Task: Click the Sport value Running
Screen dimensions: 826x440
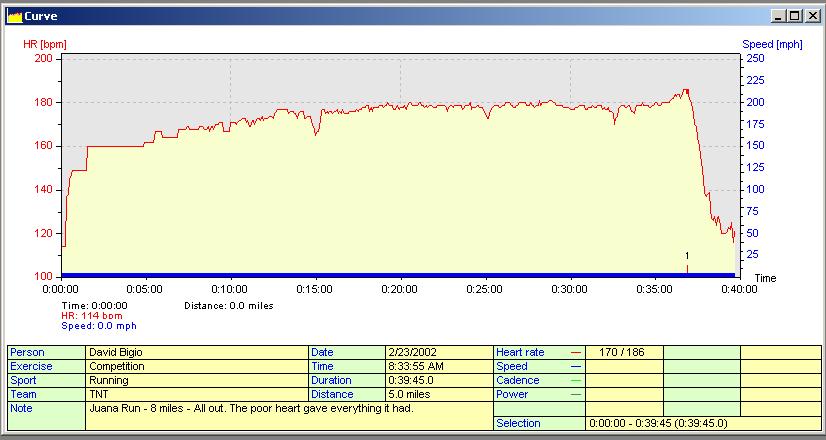Action: [196, 381]
